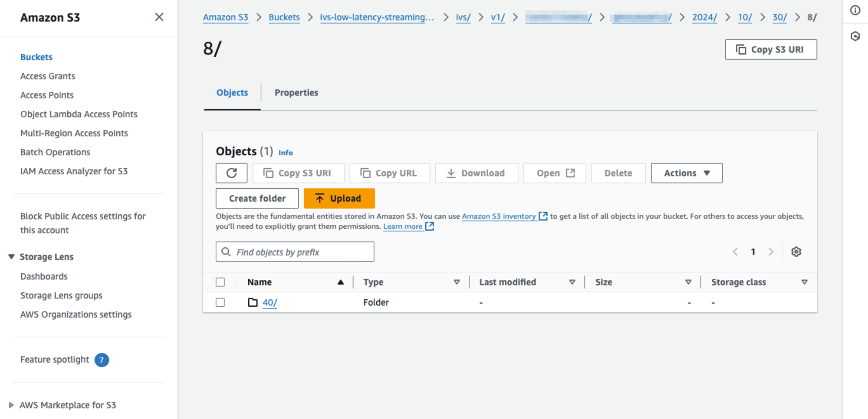Screen dimensions: 868x419
Task: Click the Copy URL button
Action: pyautogui.click(x=390, y=173)
